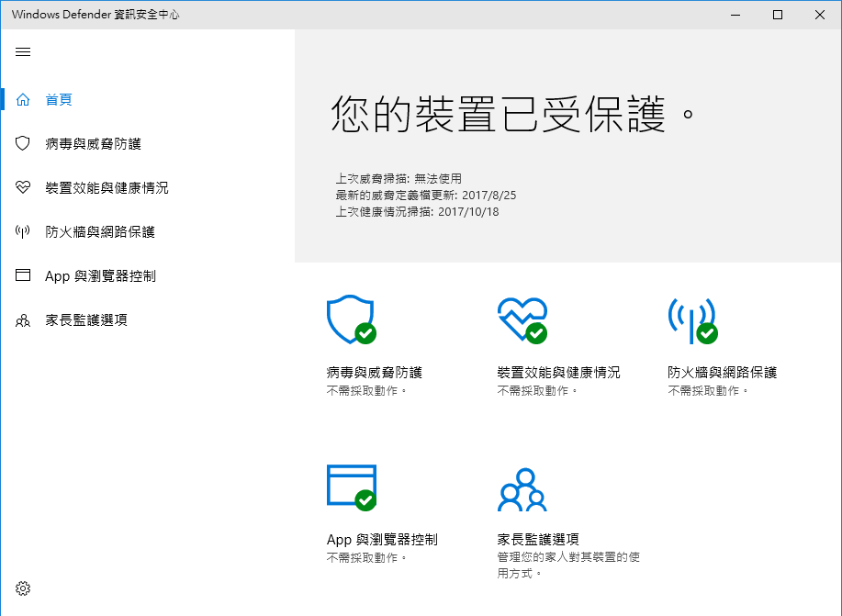Click 不需採取動作 under 裝置效能與健康情況 tile
This screenshot has height=616, width=842.
pos(537,390)
